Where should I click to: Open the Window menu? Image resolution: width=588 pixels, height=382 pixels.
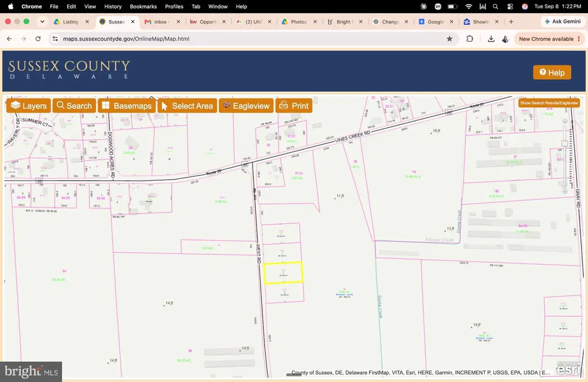click(218, 6)
